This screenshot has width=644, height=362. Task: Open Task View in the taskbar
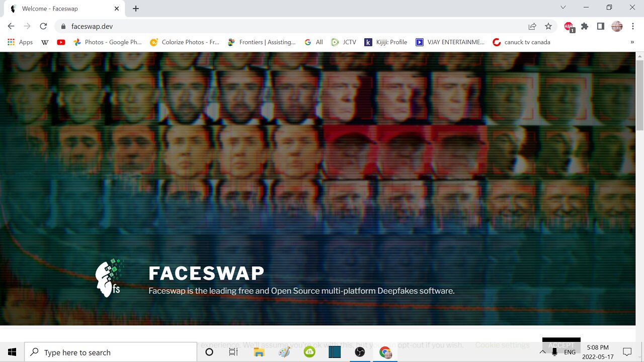pyautogui.click(x=233, y=352)
